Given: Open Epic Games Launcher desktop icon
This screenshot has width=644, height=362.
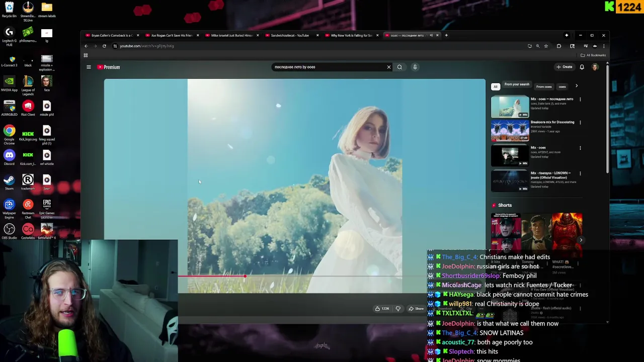Looking at the screenshot, I should [x=47, y=209].
